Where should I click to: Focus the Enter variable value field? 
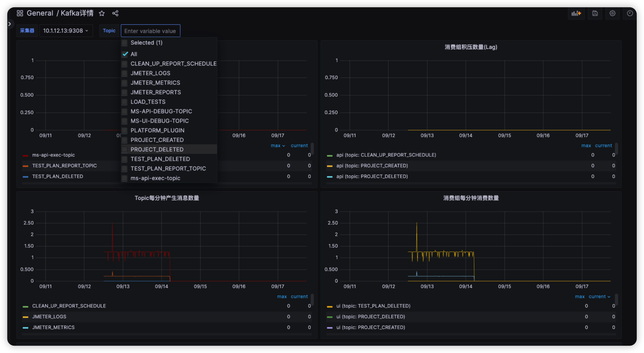[151, 31]
